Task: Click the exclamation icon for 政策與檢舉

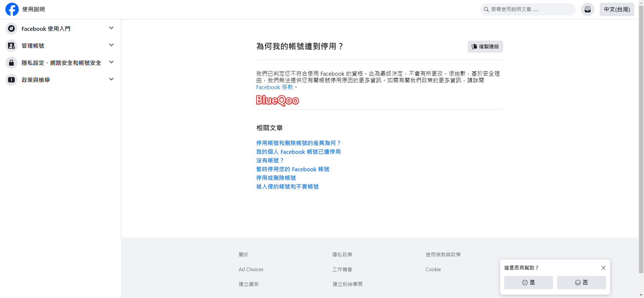Action: tap(11, 80)
